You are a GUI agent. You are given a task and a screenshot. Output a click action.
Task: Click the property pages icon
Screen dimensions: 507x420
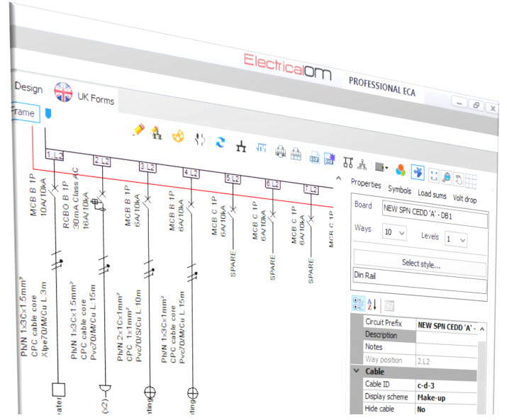389,306
